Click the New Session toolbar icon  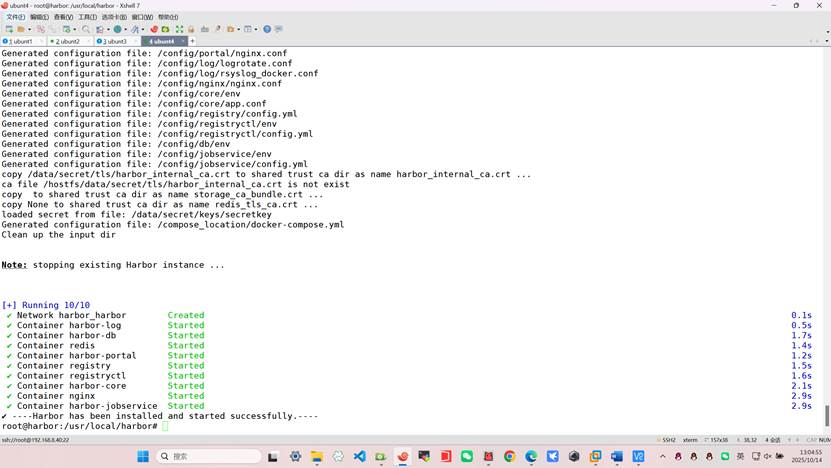pyautogui.click(x=9, y=29)
